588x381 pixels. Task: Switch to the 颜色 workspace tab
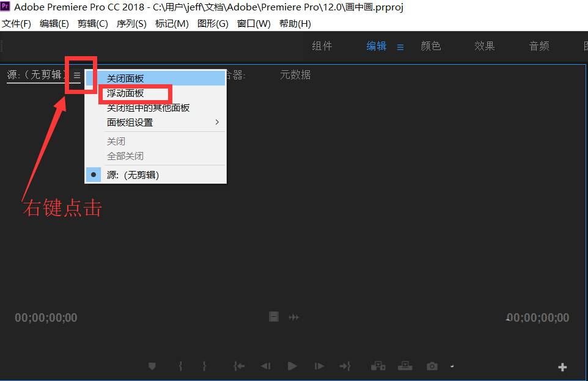[431, 46]
